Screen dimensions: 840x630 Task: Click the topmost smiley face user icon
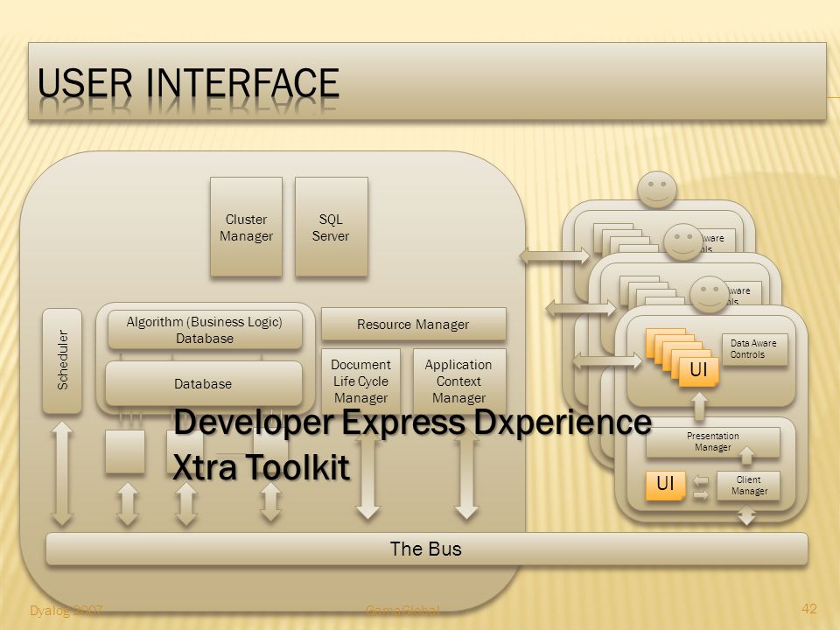tap(657, 189)
